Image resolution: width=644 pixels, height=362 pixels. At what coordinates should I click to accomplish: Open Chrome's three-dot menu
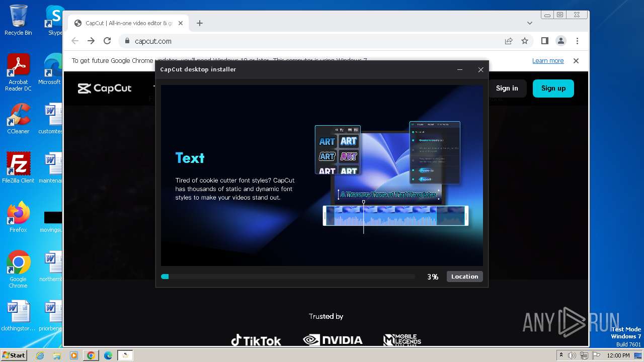coord(577,41)
